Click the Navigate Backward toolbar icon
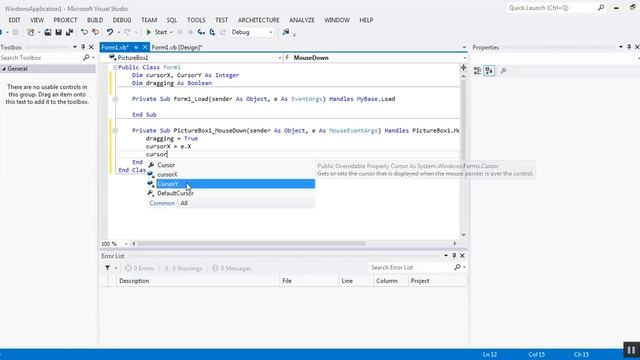The width and height of the screenshot is (640, 360). (x=2, y=32)
